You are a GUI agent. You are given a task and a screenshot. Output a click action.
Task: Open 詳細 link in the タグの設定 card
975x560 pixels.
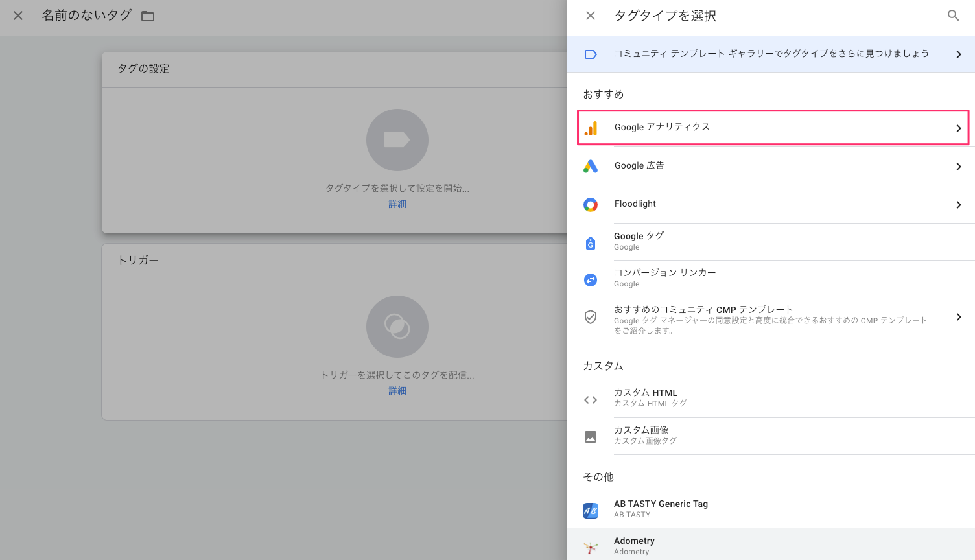pyautogui.click(x=397, y=204)
